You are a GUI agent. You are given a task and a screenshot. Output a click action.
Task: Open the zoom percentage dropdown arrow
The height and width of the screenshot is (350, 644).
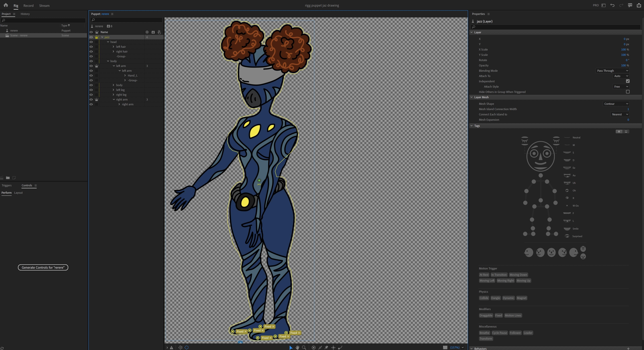pyautogui.click(x=463, y=347)
